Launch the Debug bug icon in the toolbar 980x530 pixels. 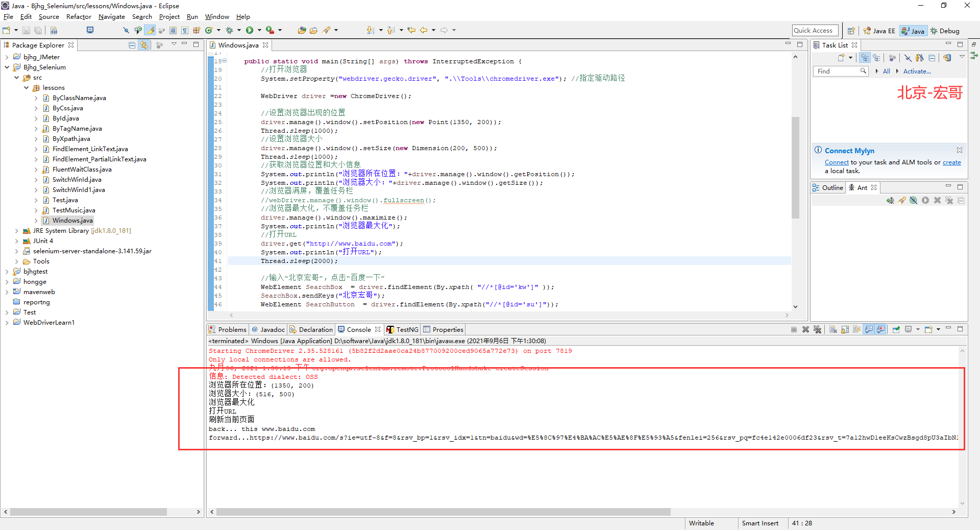(x=230, y=30)
